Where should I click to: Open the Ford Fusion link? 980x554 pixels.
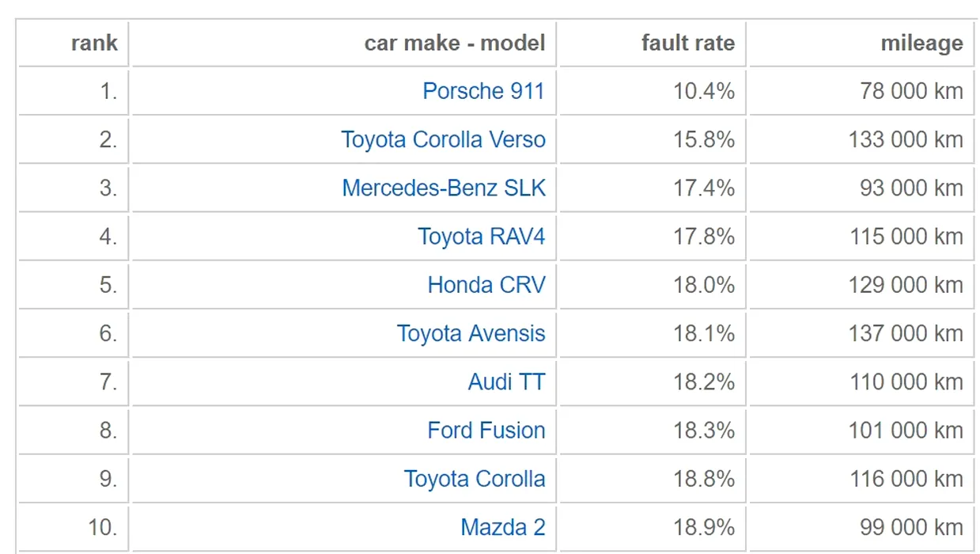[x=486, y=430]
